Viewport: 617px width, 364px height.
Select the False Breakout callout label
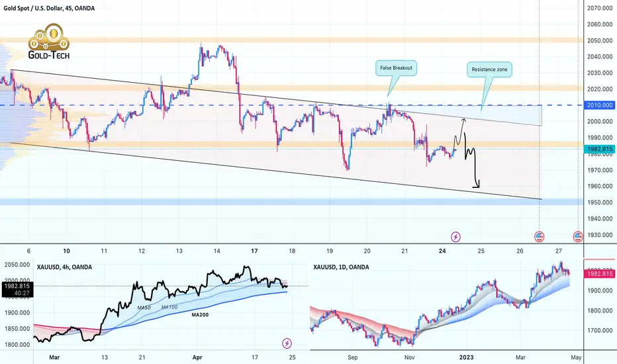pyautogui.click(x=396, y=68)
